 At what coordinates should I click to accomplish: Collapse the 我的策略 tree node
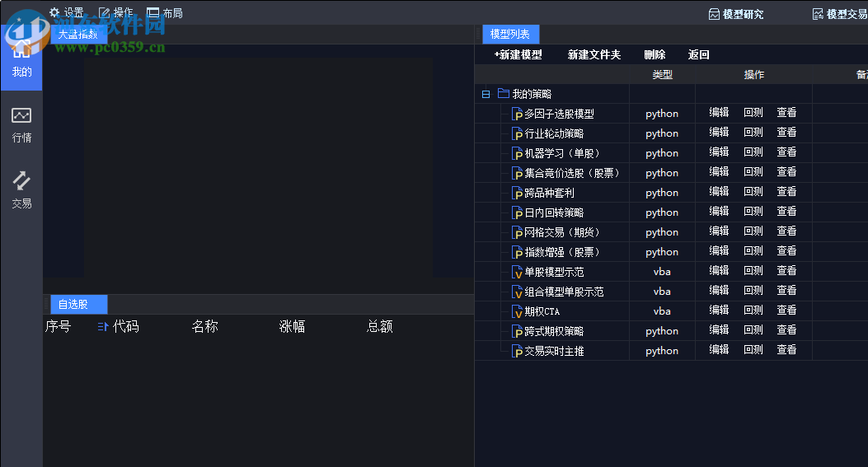pyautogui.click(x=486, y=94)
